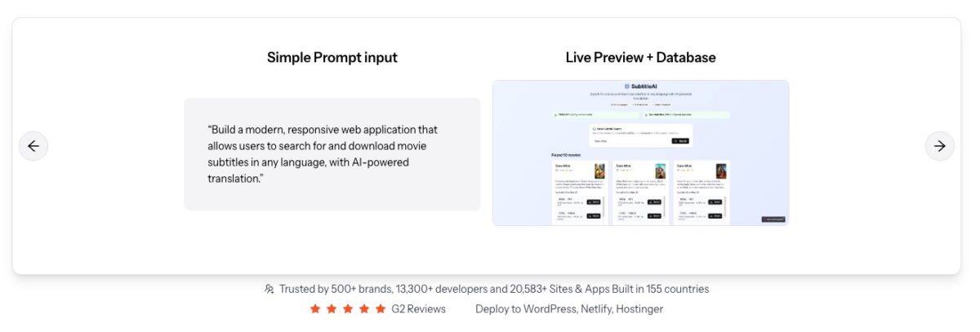Click the previous slide arrow button
The image size is (980, 332).
(33, 146)
